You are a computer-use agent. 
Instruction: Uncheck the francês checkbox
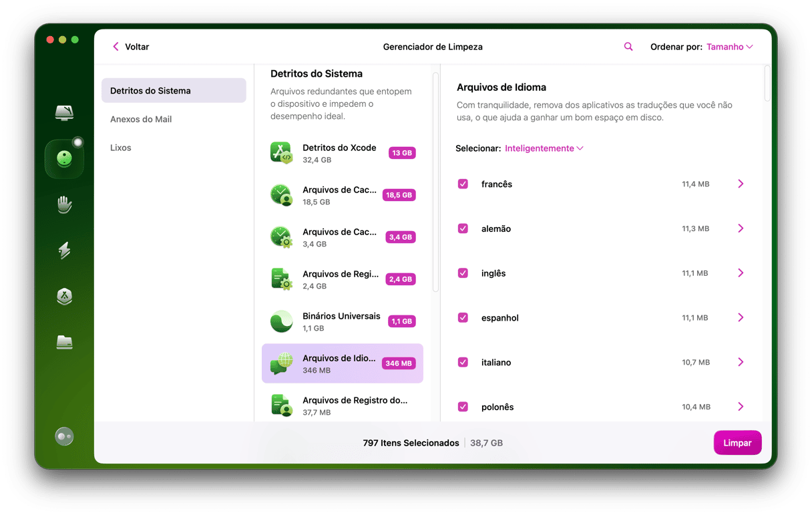[463, 184]
